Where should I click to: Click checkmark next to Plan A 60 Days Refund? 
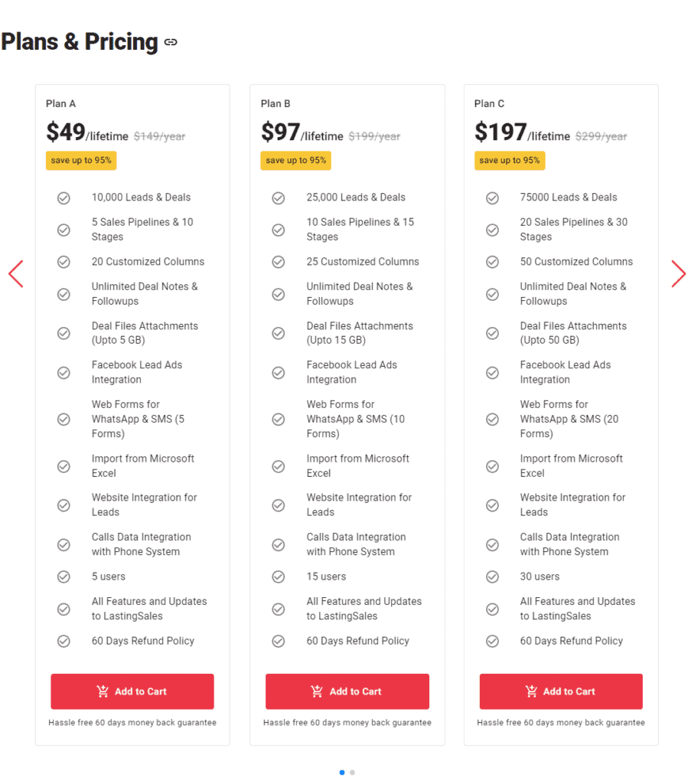coord(64,642)
